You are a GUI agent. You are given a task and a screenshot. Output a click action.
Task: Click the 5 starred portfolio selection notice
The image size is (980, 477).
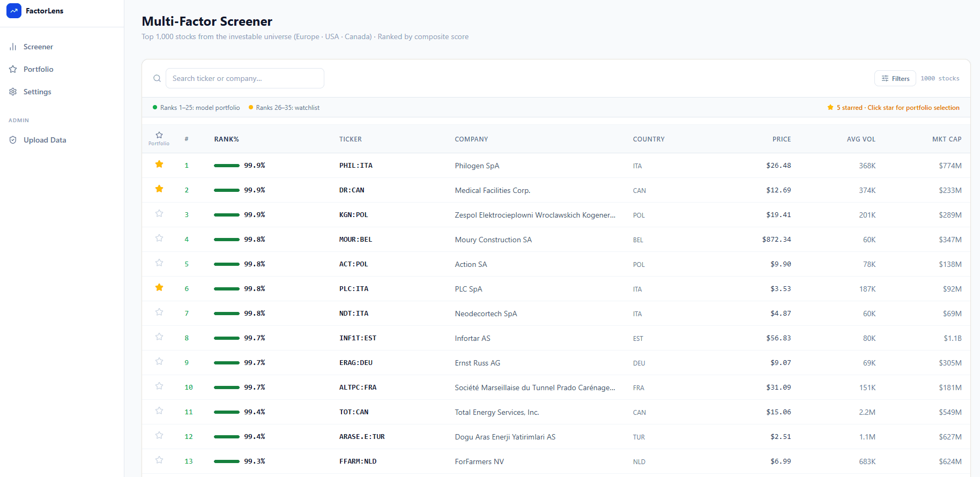tap(894, 108)
